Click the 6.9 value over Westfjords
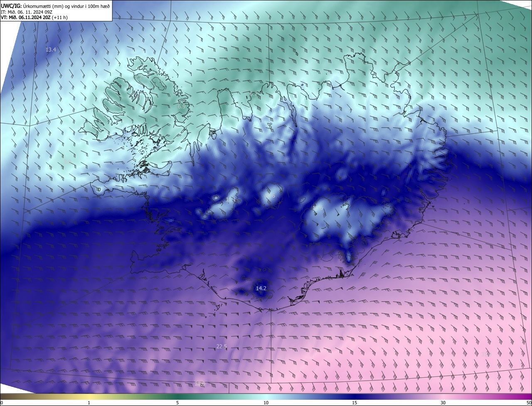 coord(182,107)
